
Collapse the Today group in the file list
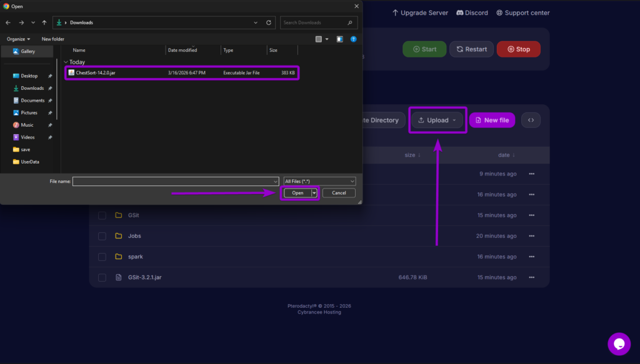pyautogui.click(x=66, y=62)
